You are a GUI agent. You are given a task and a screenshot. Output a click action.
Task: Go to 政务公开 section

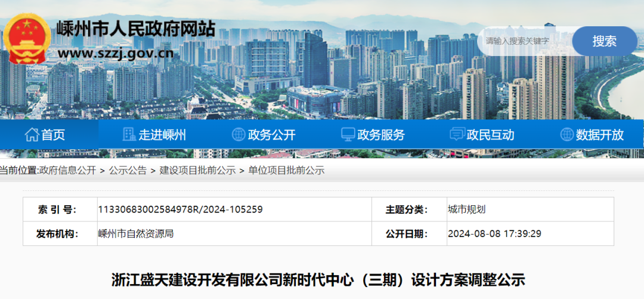point(272,135)
